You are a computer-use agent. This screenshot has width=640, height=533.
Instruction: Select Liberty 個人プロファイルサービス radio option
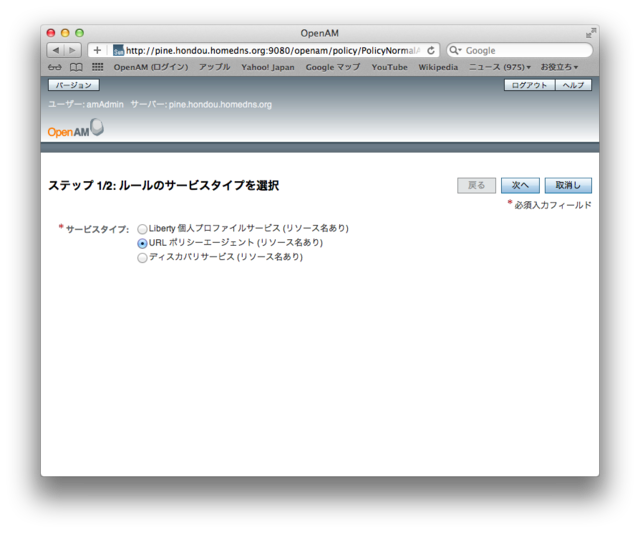(142, 229)
